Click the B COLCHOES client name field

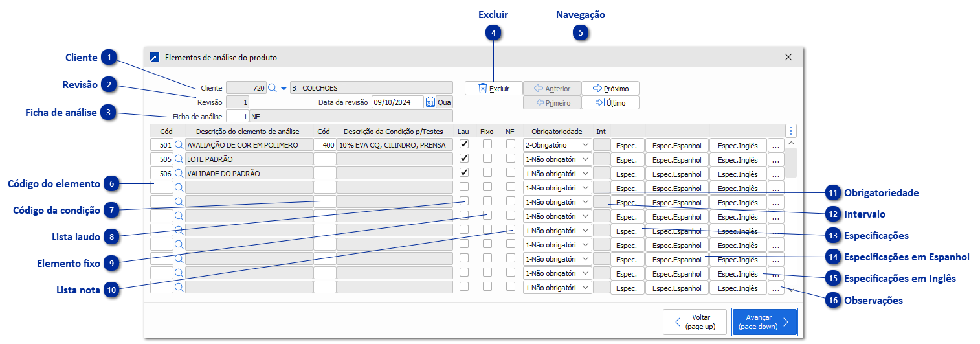click(372, 88)
